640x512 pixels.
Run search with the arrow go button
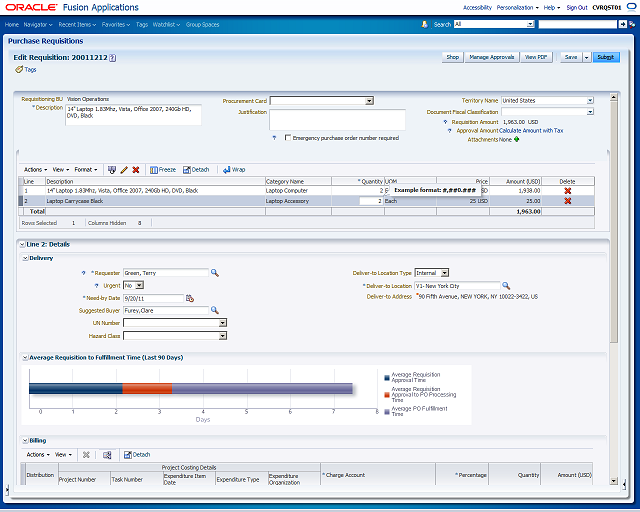[x=622, y=24]
